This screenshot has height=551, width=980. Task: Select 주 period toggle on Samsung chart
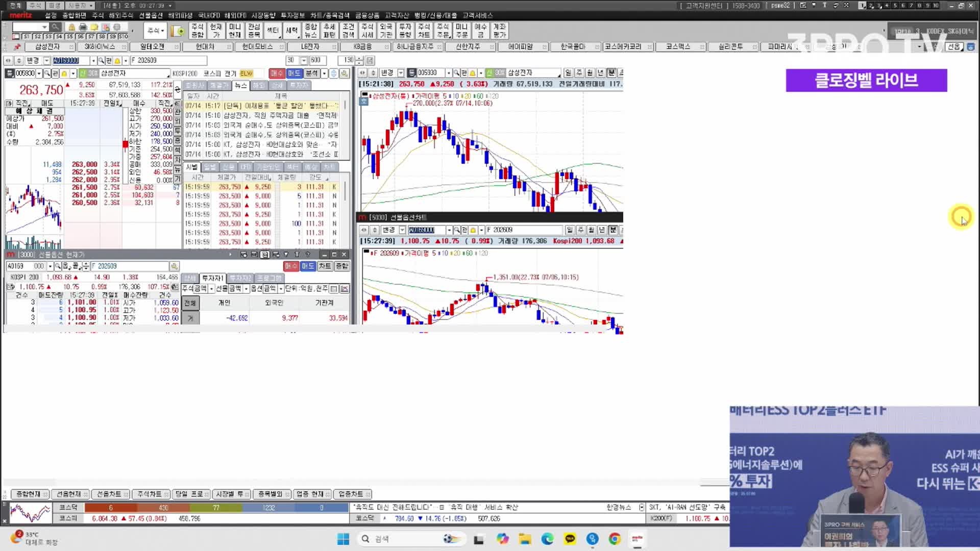pos(579,73)
